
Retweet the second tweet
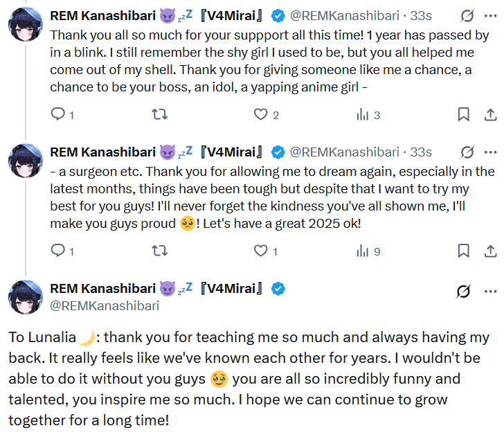pyautogui.click(x=159, y=251)
